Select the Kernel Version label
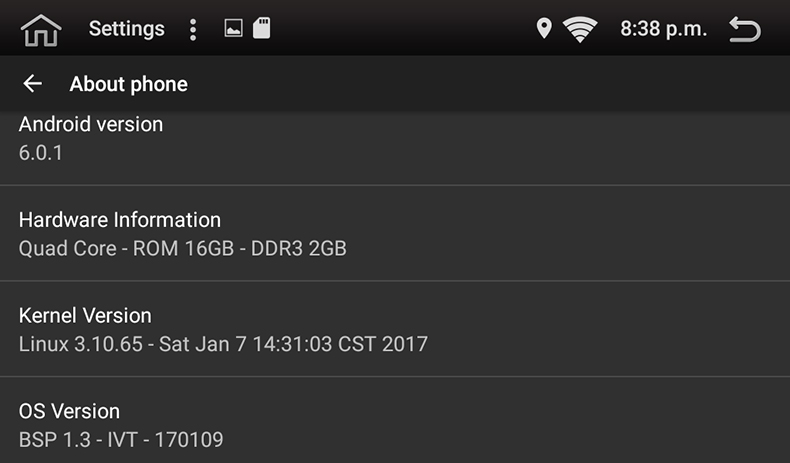Viewport: 790px width, 463px height. pyautogui.click(x=85, y=316)
